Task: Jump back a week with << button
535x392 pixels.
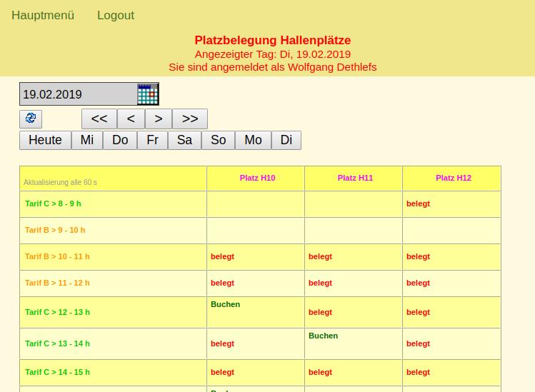Action: click(99, 119)
